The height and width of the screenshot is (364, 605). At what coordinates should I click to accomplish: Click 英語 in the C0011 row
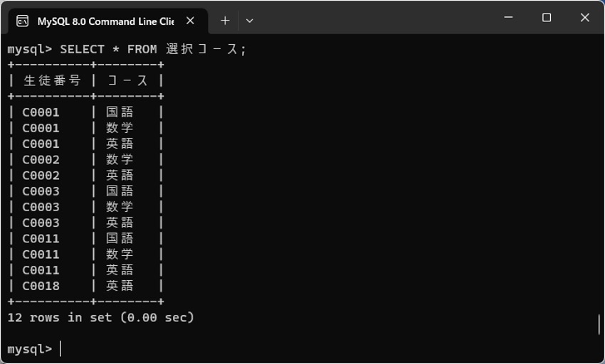coord(120,270)
